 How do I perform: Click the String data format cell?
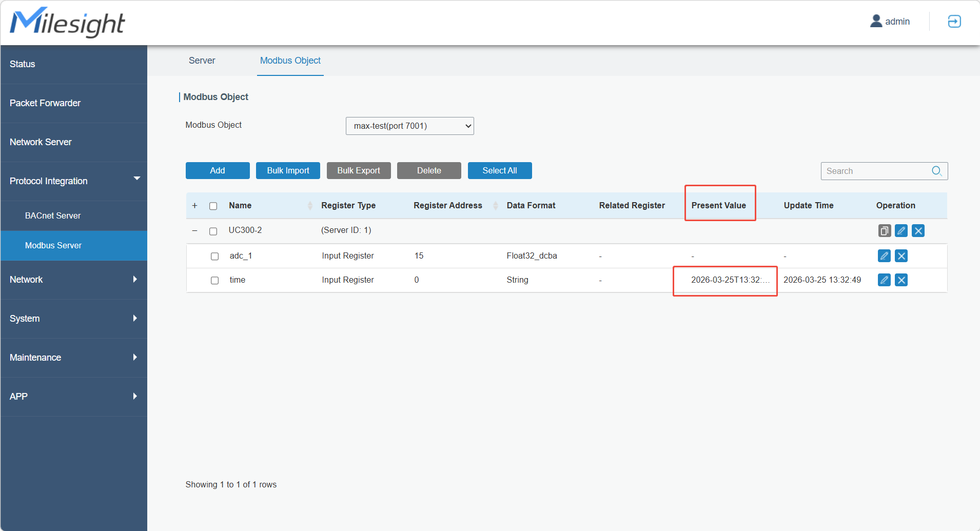pos(517,280)
